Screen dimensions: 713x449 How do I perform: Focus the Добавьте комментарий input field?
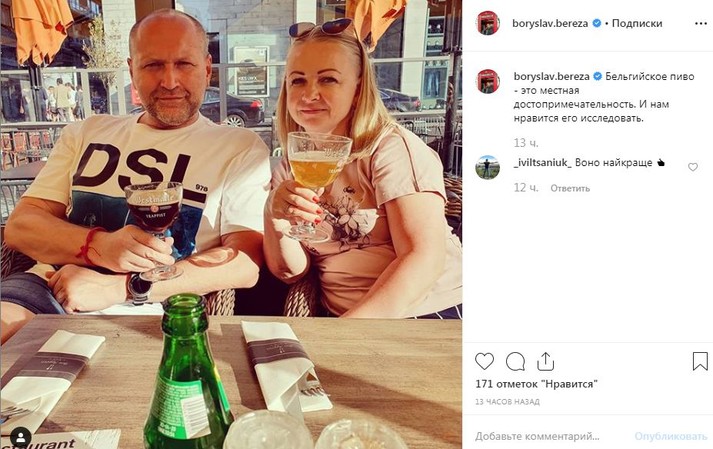[537, 436]
